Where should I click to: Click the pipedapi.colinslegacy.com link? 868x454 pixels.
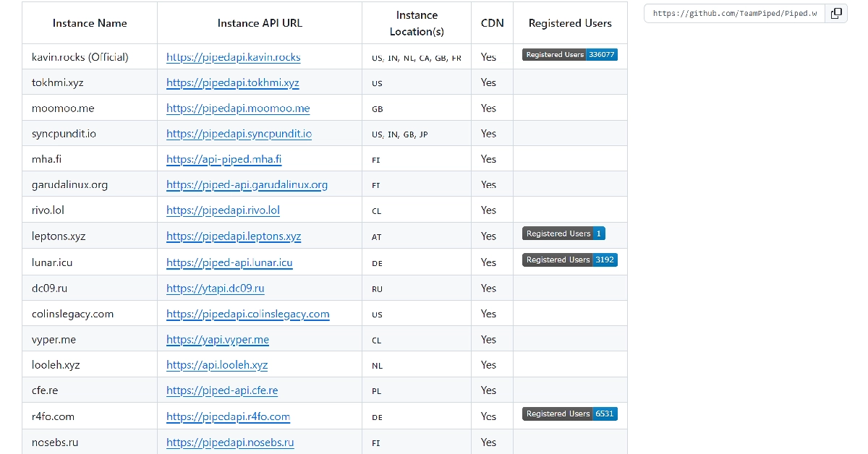pyautogui.click(x=247, y=314)
